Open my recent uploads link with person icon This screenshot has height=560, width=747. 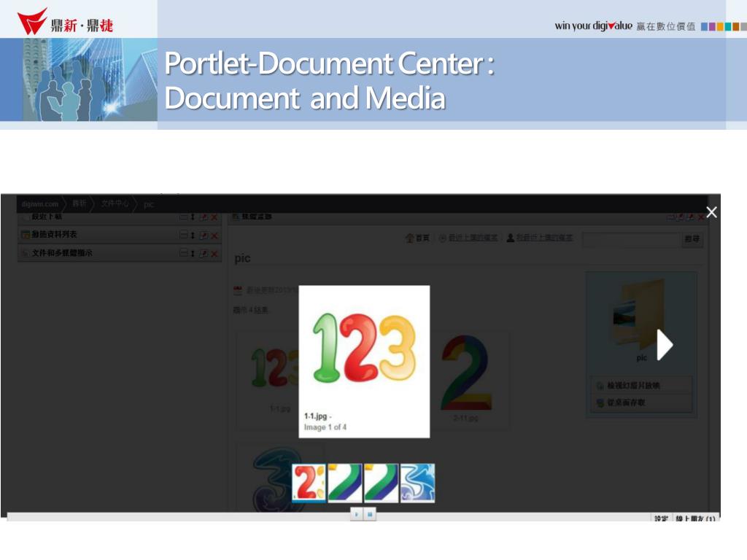[x=540, y=238]
